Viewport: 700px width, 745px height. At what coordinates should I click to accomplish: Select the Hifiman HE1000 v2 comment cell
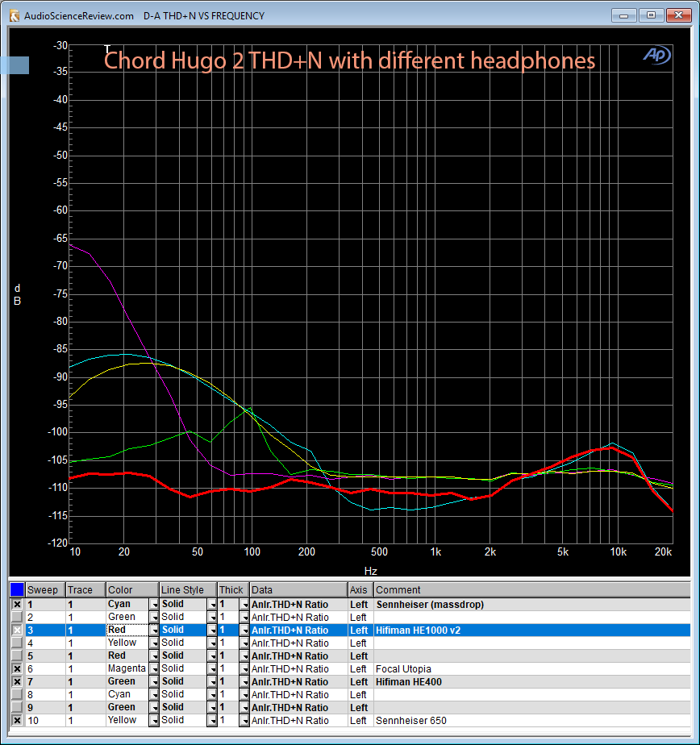[x=531, y=630]
